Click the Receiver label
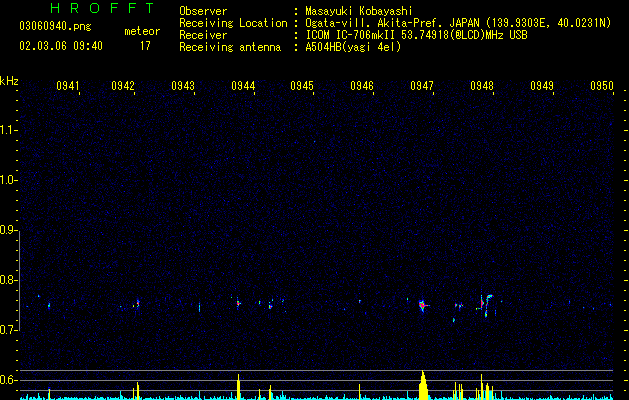 pos(203,35)
